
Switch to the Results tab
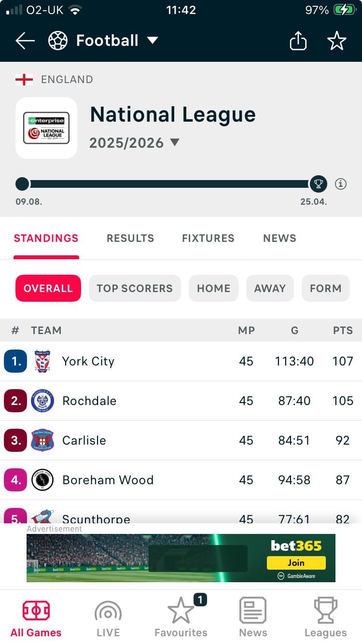pos(130,238)
